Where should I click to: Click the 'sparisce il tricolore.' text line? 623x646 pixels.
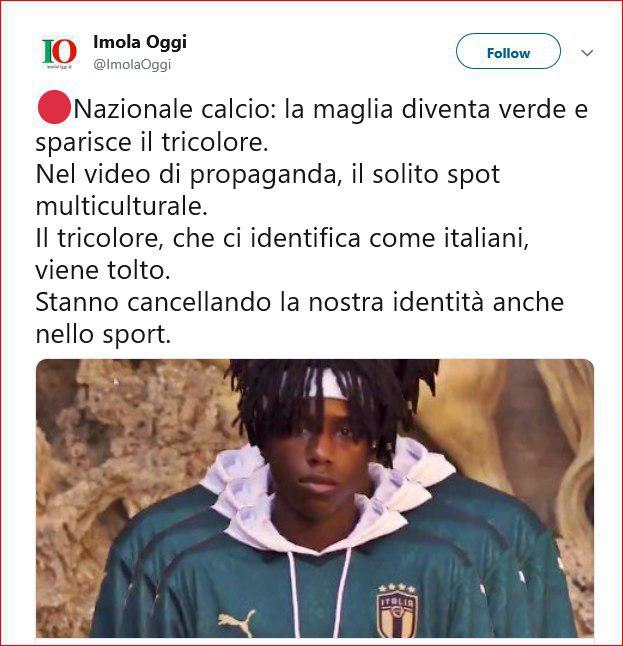(152, 142)
